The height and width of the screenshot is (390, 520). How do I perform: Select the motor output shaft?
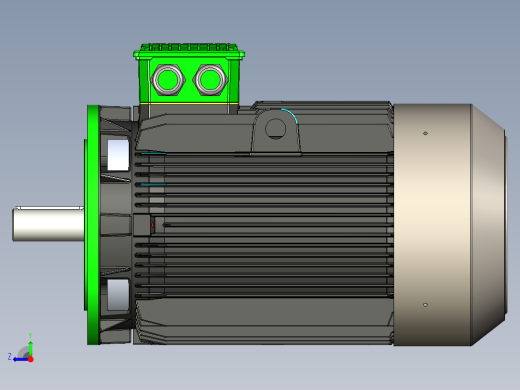(48, 224)
